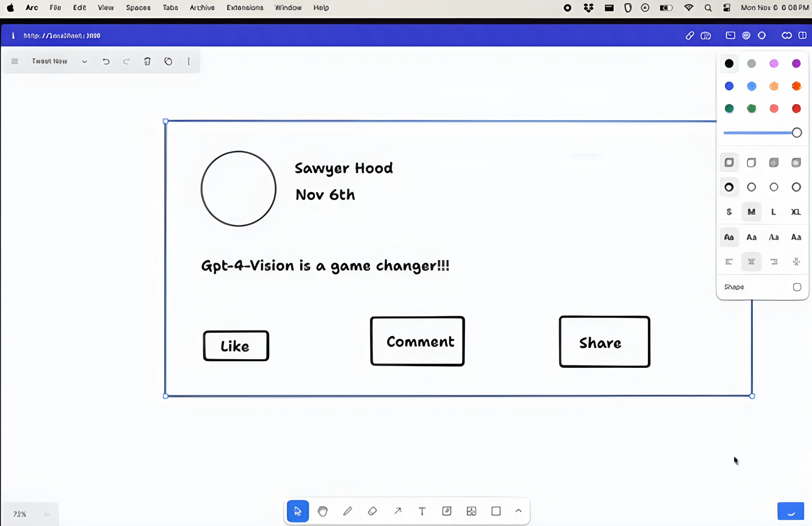Open the Window menu in menu bar
The image size is (812, 526).
point(288,8)
